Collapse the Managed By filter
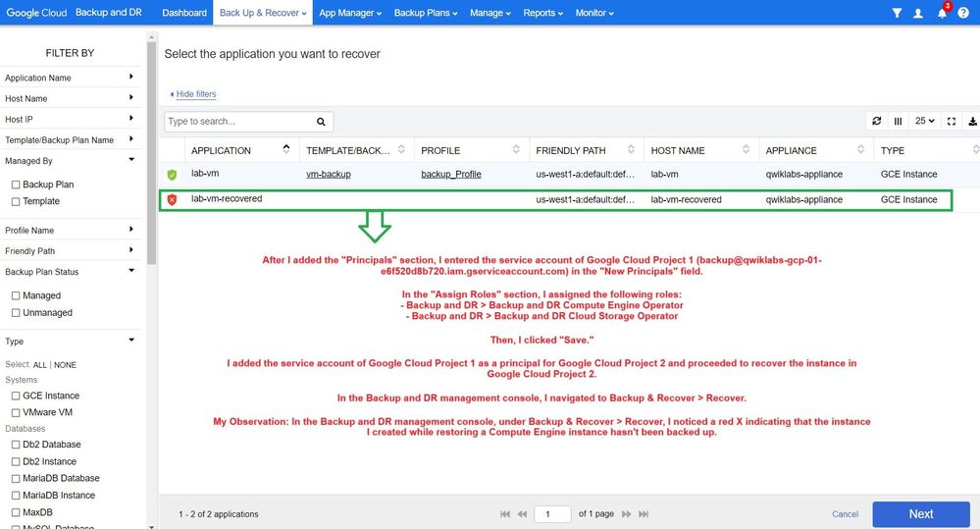This screenshot has width=980, height=529. point(131,159)
